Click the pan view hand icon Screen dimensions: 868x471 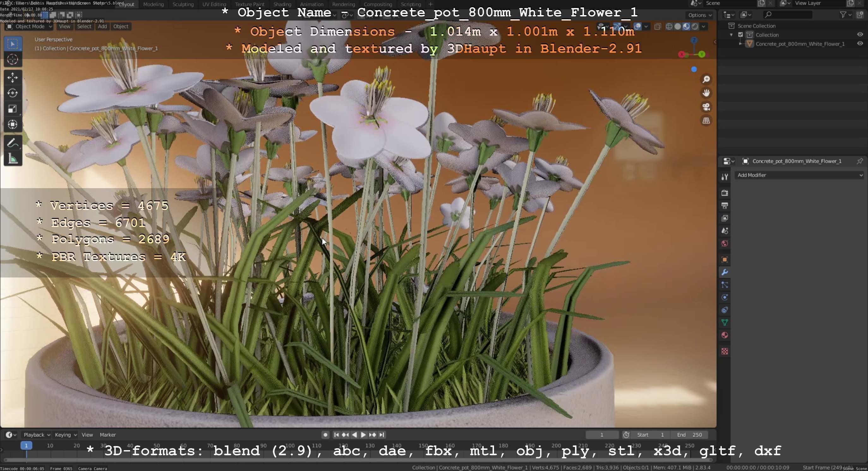tap(706, 93)
